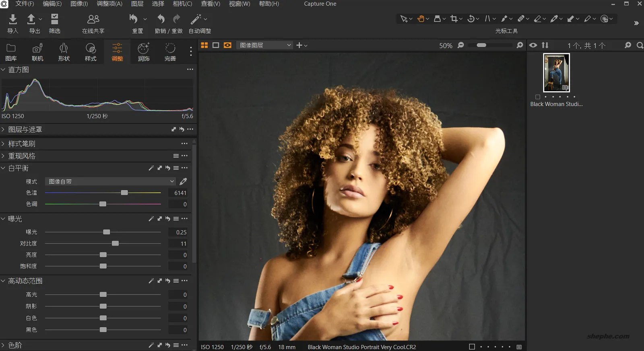This screenshot has height=351, width=644.
Task: Click the 曝光 value field 0.25
Action: 178,232
